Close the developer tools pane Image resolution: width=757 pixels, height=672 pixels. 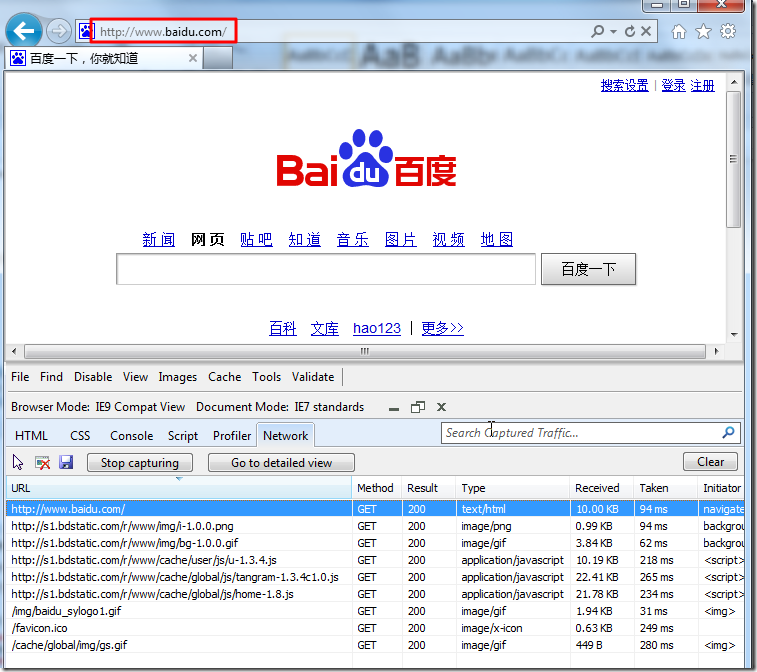(441, 407)
